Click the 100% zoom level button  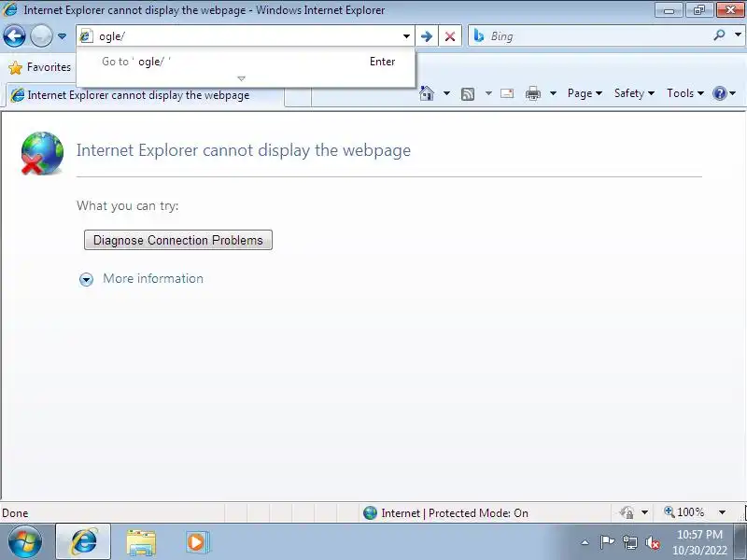(684, 512)
